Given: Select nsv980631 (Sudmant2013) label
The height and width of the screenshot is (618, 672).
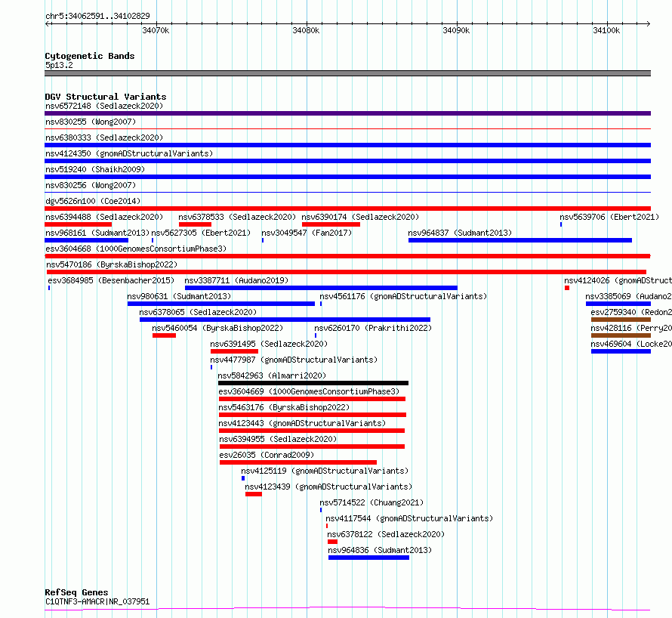Looking at the screenshot, I should click(x=179, y=296).
